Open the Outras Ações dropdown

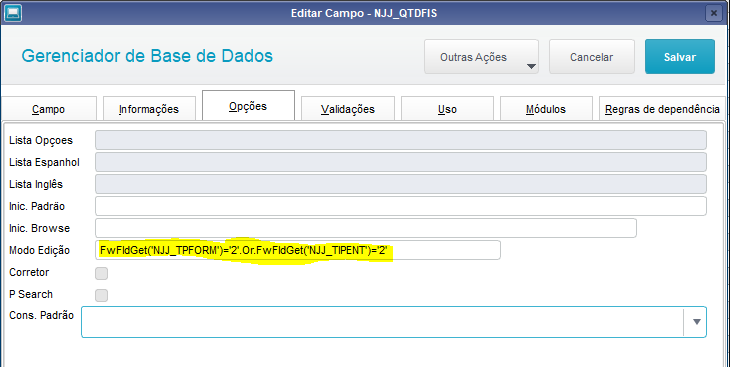(481, 57)
